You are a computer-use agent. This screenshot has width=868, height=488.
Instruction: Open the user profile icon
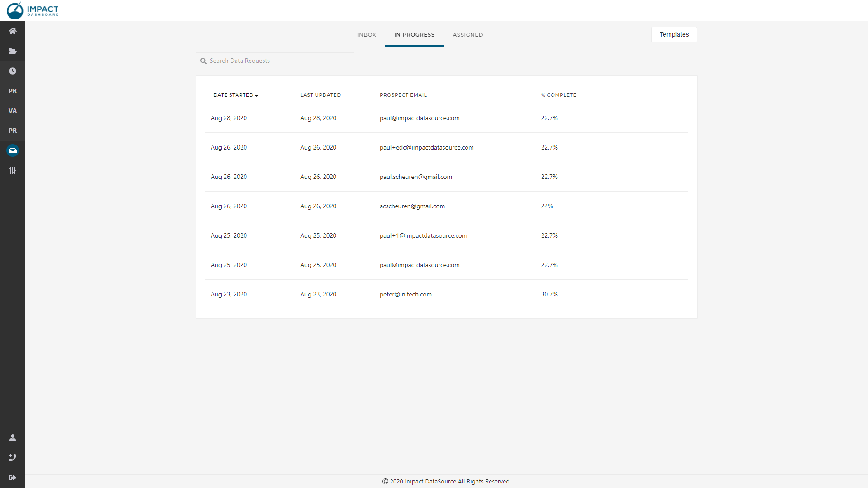[13, 438]
